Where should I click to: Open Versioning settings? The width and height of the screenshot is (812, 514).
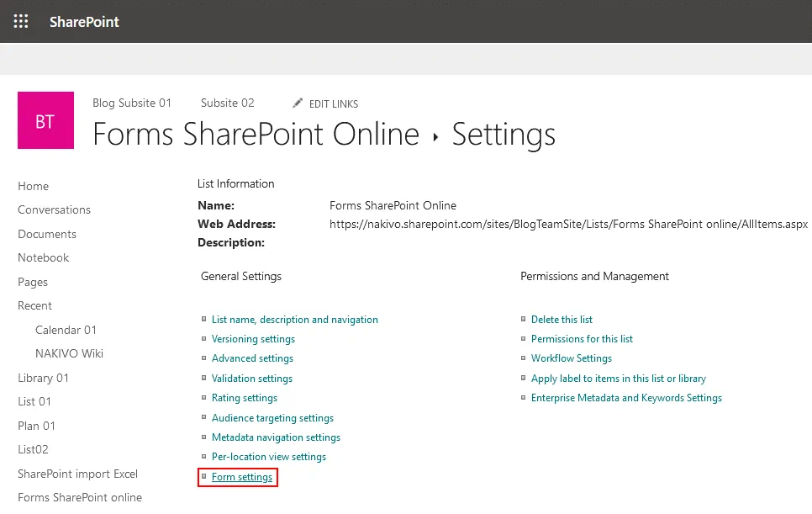[253, 339]
